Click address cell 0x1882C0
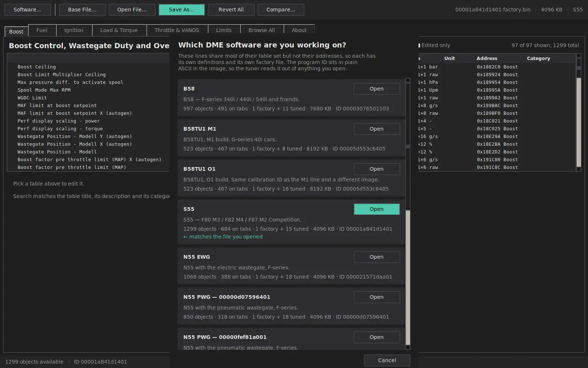This screenshot has height=368, width=588. pos(488,67)
